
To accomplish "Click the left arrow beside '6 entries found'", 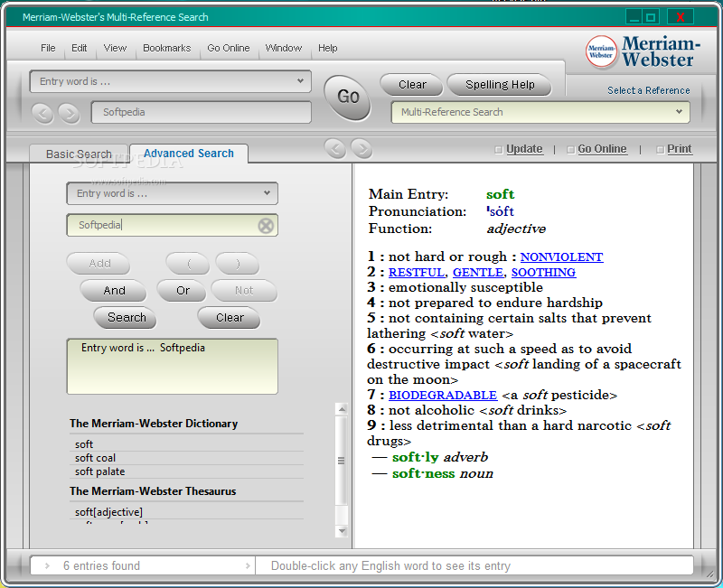I will click(47, 566).
